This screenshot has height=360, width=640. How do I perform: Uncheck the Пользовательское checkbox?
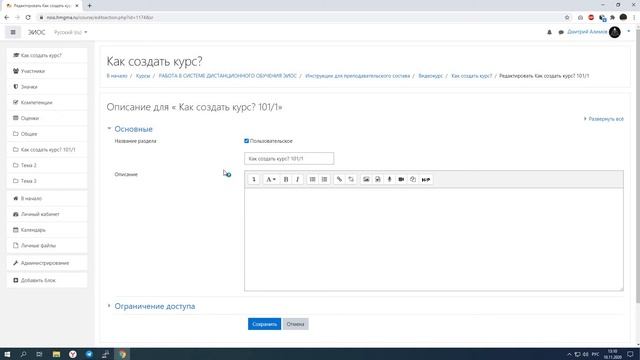[246, 141]
